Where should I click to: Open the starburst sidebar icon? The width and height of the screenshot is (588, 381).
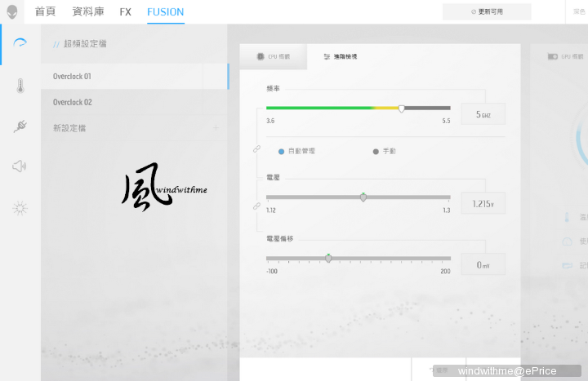click(x=20, y=208)
